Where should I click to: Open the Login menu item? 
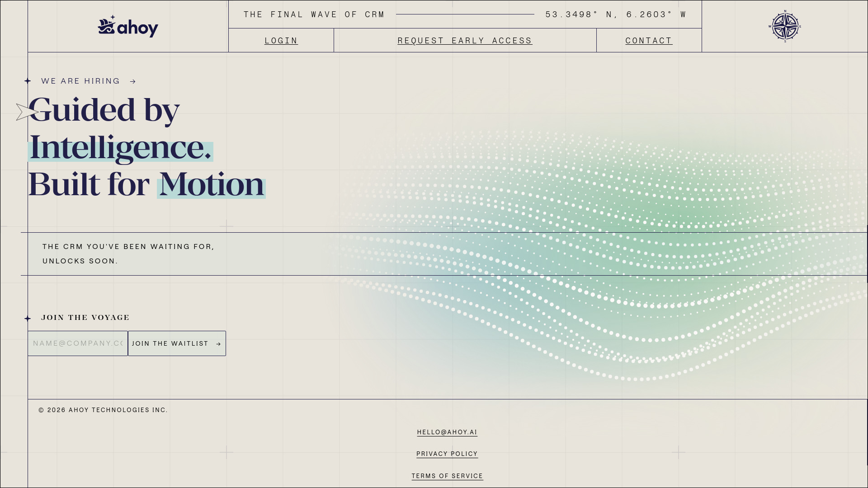point(281,41)
